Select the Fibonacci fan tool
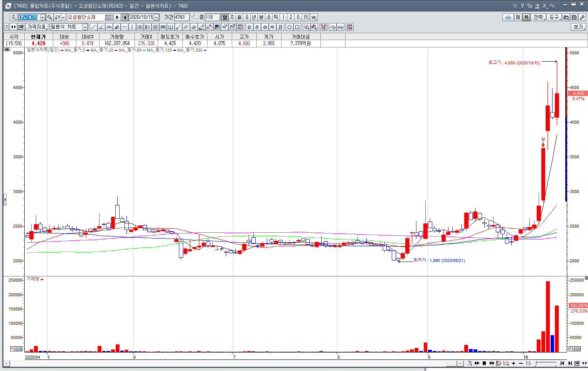588x371 pixels. (117, 27)
